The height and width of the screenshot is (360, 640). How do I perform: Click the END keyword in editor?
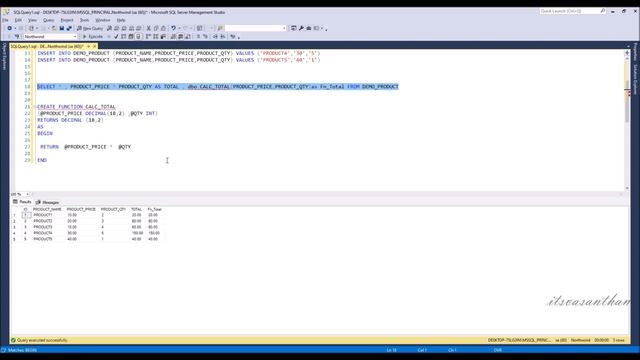point(42,160)
